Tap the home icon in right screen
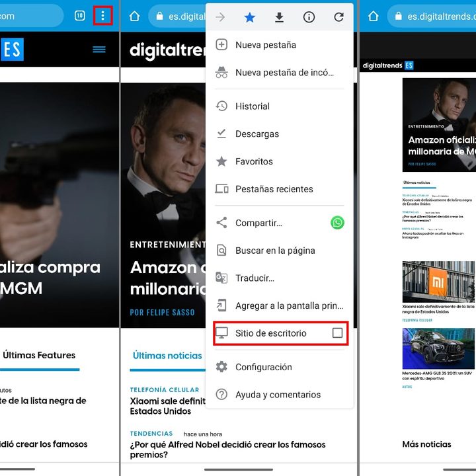Screen dimensions: 476x476 [373, 16]
